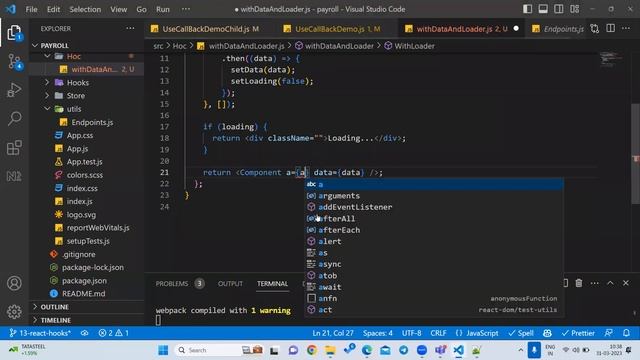The image size is (640, 360).
Task: Toggle the primary side bar visibility
Action: point(527,9)
